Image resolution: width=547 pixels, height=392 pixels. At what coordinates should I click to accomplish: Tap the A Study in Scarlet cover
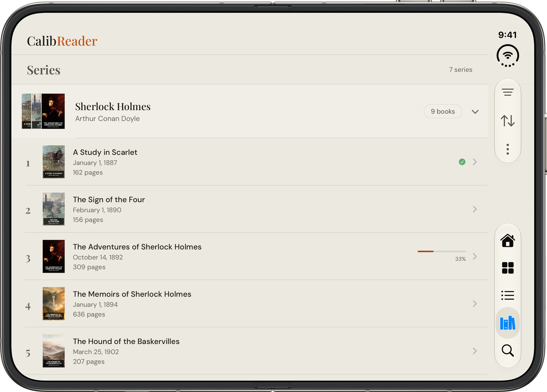tap(54, 162)
